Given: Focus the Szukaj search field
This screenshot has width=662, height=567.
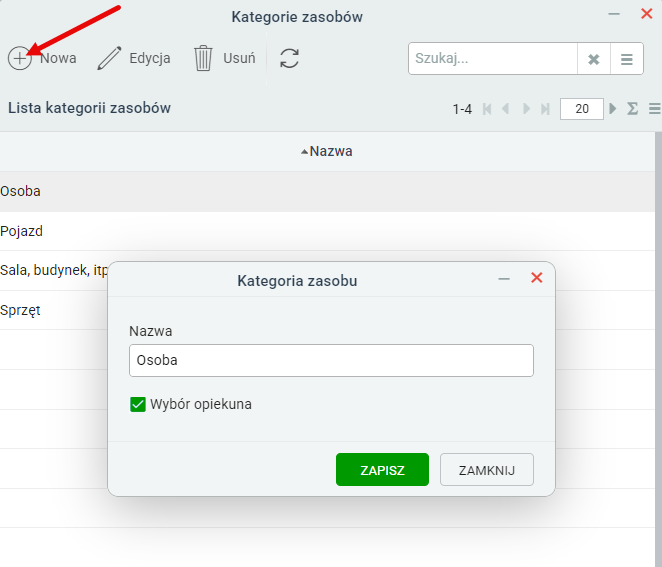Looking at the screenshot, I should (492, 59).
